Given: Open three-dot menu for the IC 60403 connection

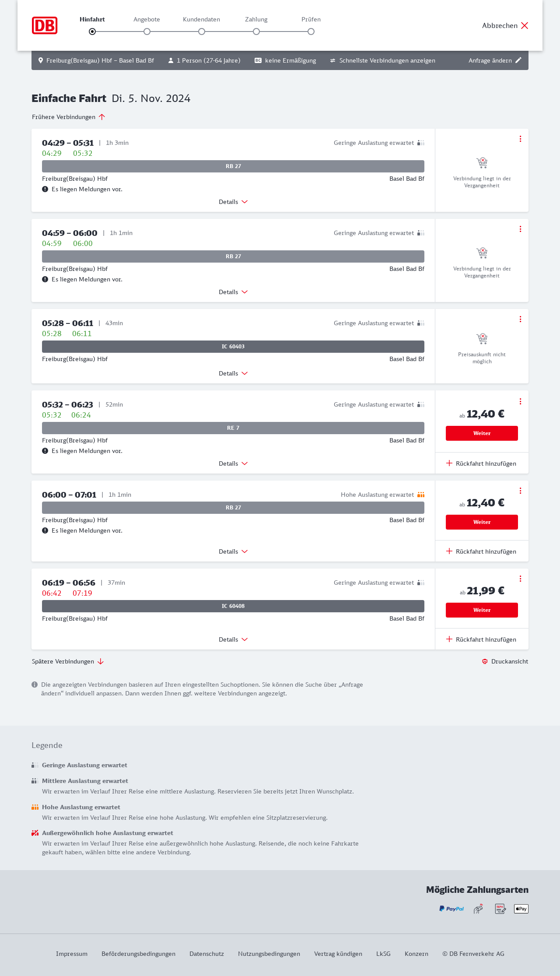Looking at the screenshot, I should 520,319.
